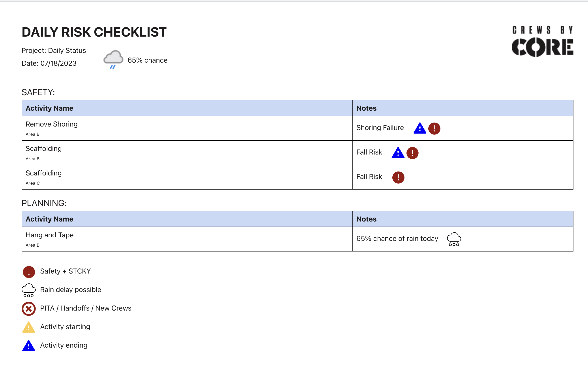Select the Hang and Tape activity
Viewport: 588px width, 365px height.
click(x=50, y=235)
